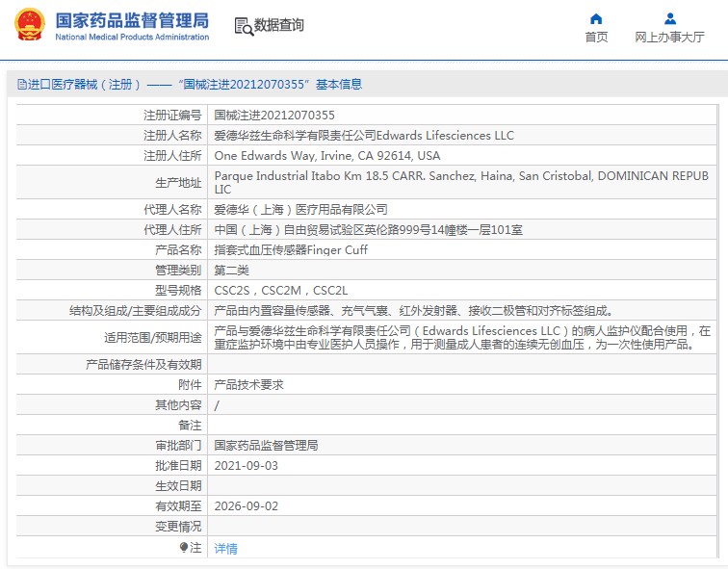Click the 型号规格 label

pos(178,291)
